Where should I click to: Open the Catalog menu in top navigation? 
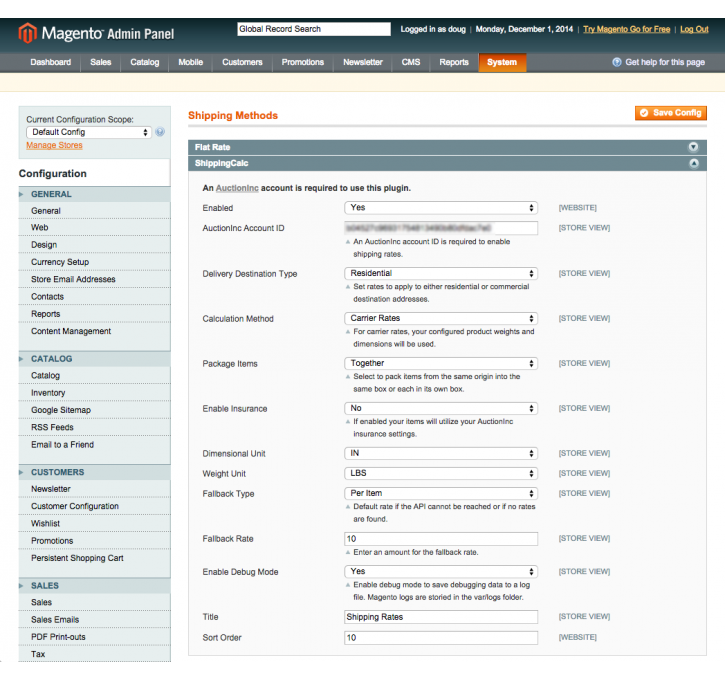click(x=145, y=62)
